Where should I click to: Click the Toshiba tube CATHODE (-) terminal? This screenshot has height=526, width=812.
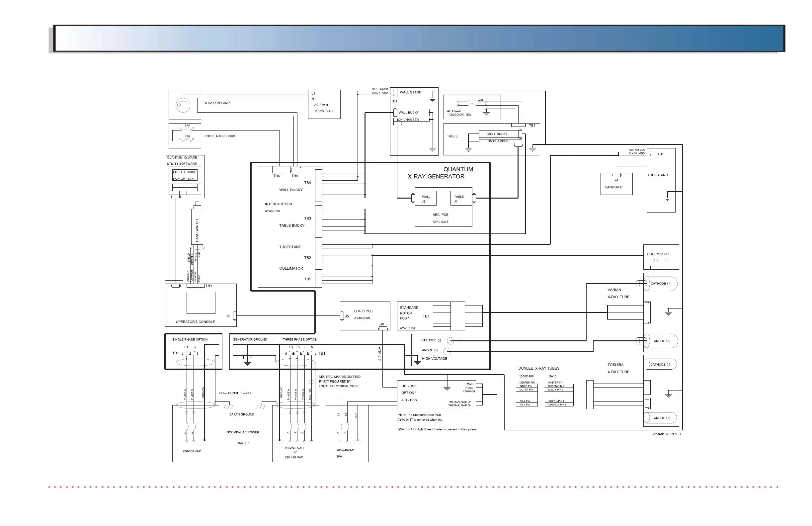pos(661,365)
